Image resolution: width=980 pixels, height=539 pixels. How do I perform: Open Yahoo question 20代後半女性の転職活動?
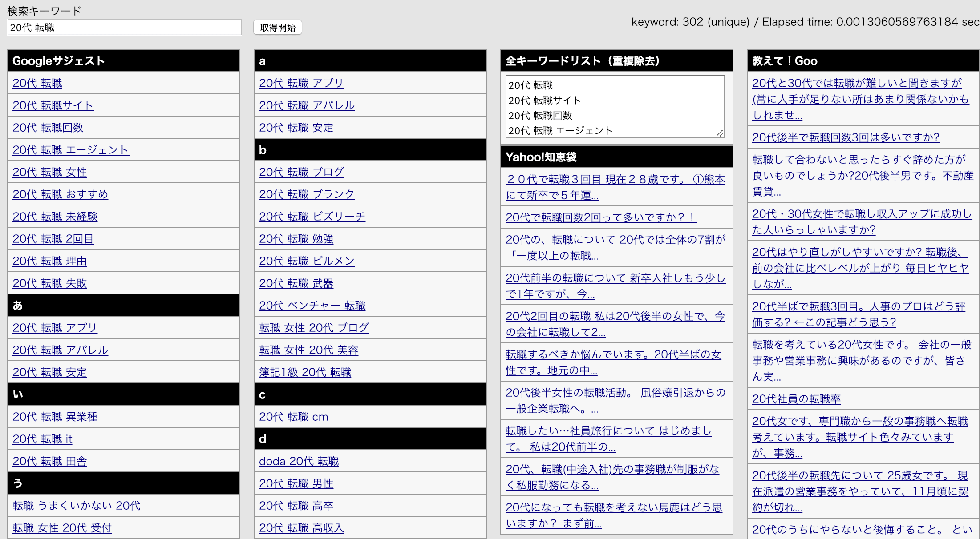pos(616,401)
